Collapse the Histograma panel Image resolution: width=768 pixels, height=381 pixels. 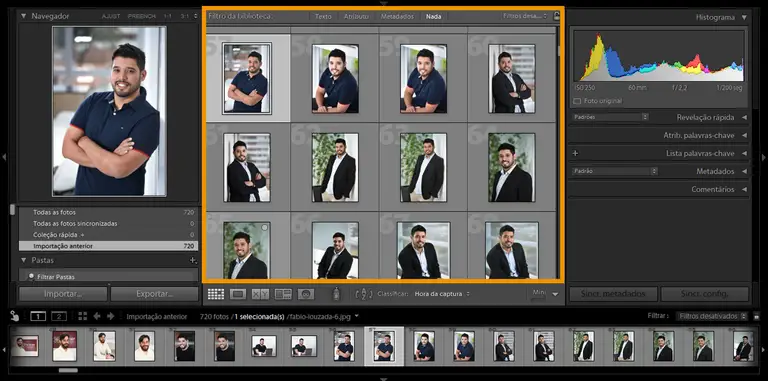[x=744, y=17]
